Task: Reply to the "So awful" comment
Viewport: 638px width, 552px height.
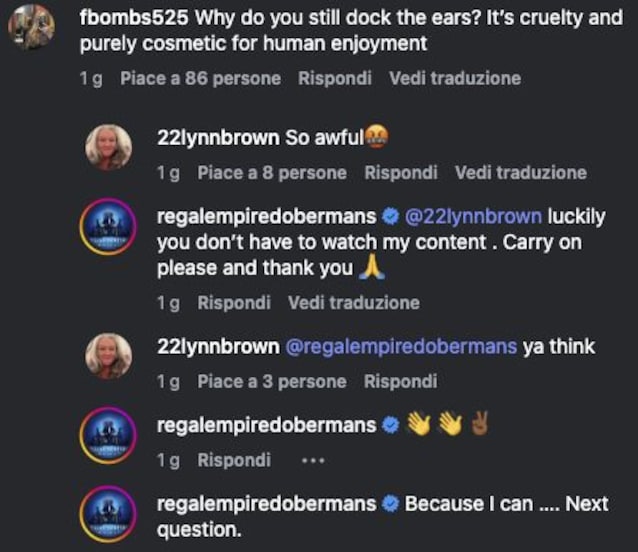Action: [x=400, y=173]
